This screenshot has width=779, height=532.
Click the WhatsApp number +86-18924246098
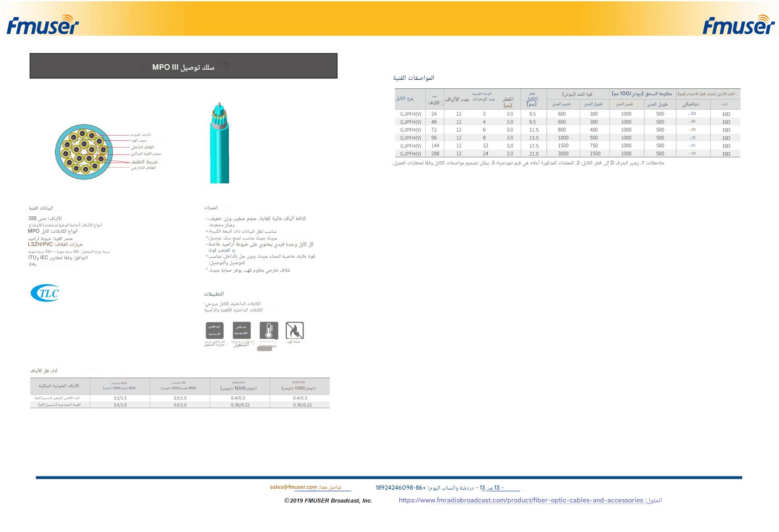(400, 488)
